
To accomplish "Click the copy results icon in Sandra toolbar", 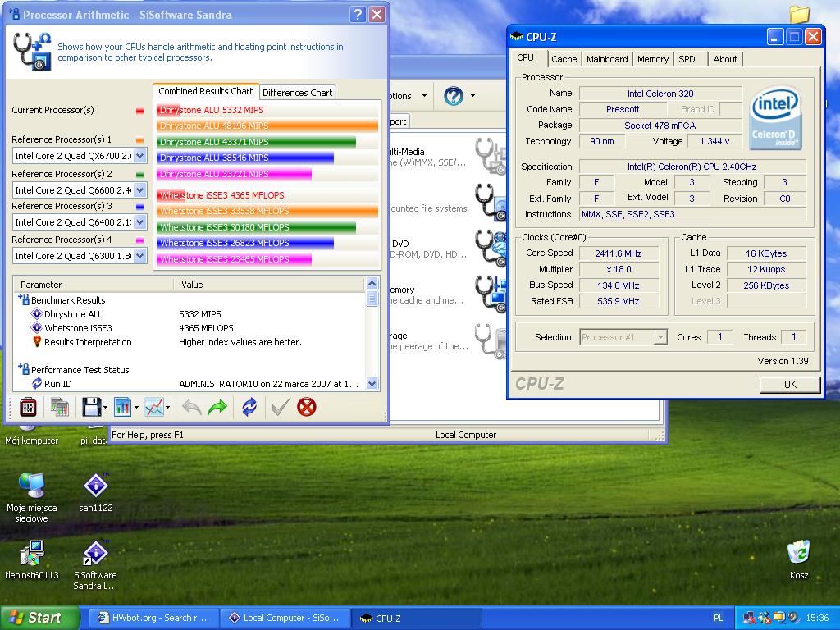I will coord(60,408).
